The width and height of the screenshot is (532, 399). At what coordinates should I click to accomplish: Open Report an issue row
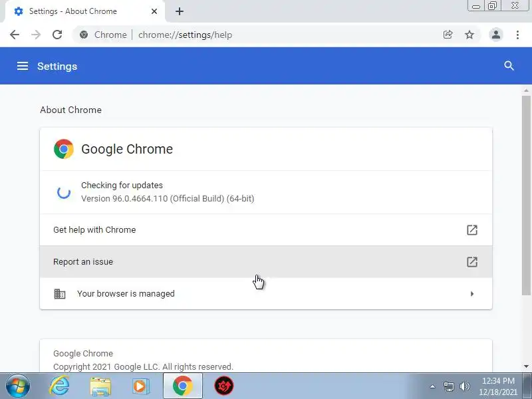[266, 262]
